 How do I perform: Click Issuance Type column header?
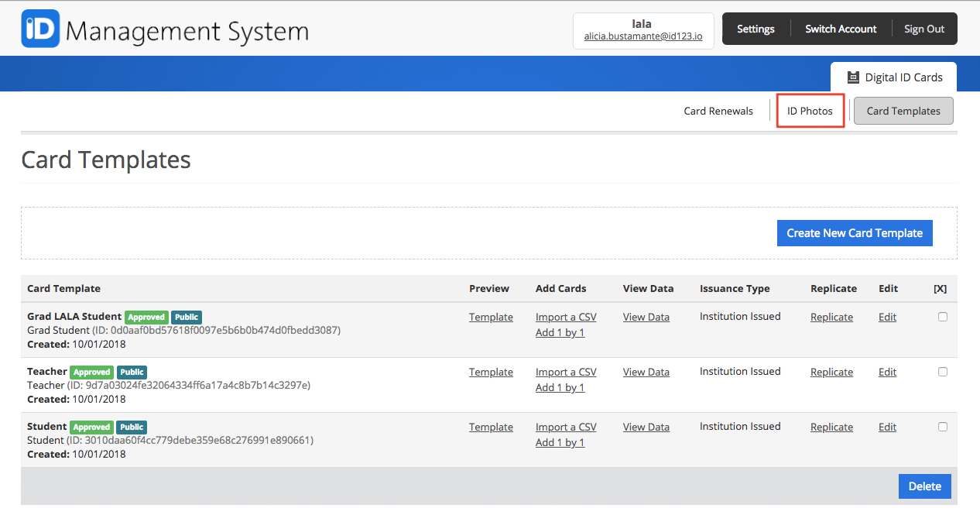735,288
